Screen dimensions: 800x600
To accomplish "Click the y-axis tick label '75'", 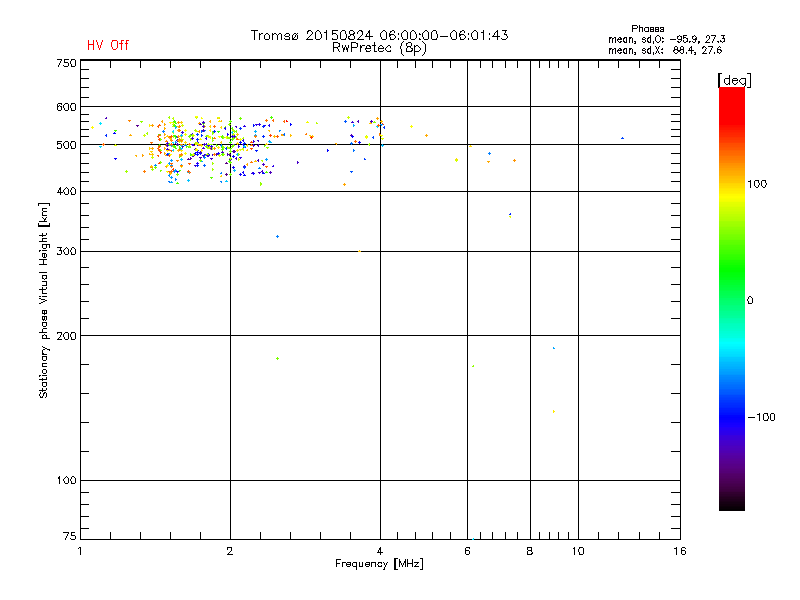I will pos(70,536).
